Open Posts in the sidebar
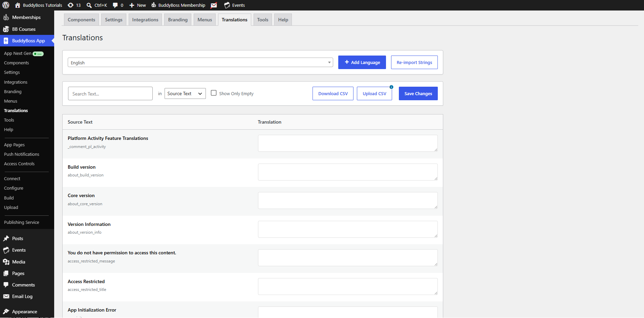Screen dimensions: 644x318 (x=27, y=238)
